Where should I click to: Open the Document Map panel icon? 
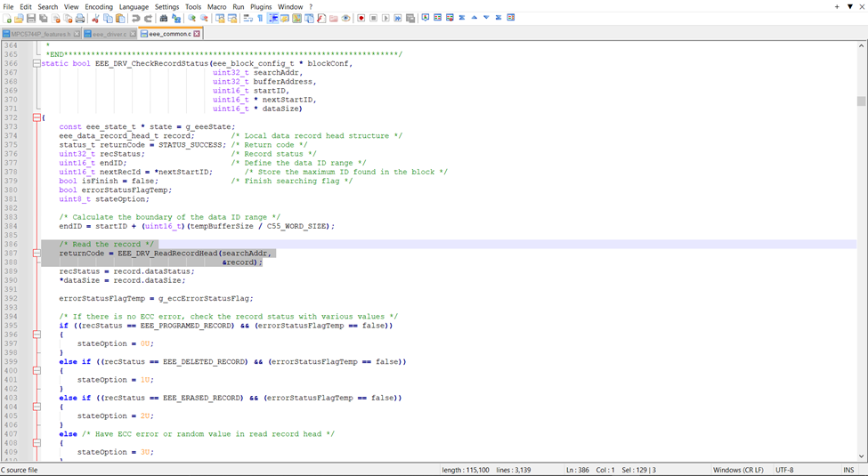[x=297, y=19]
